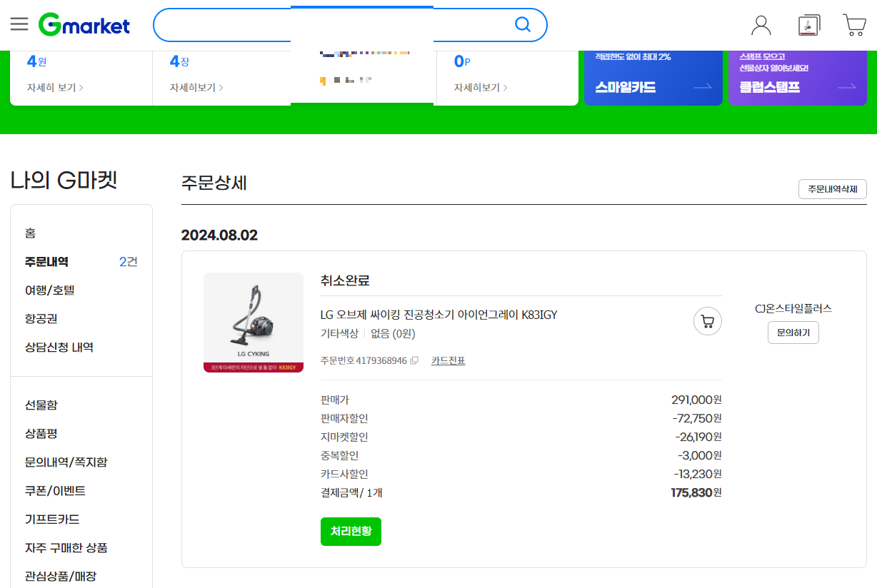Open the 클럽스탬프 banner

[798, 78]
